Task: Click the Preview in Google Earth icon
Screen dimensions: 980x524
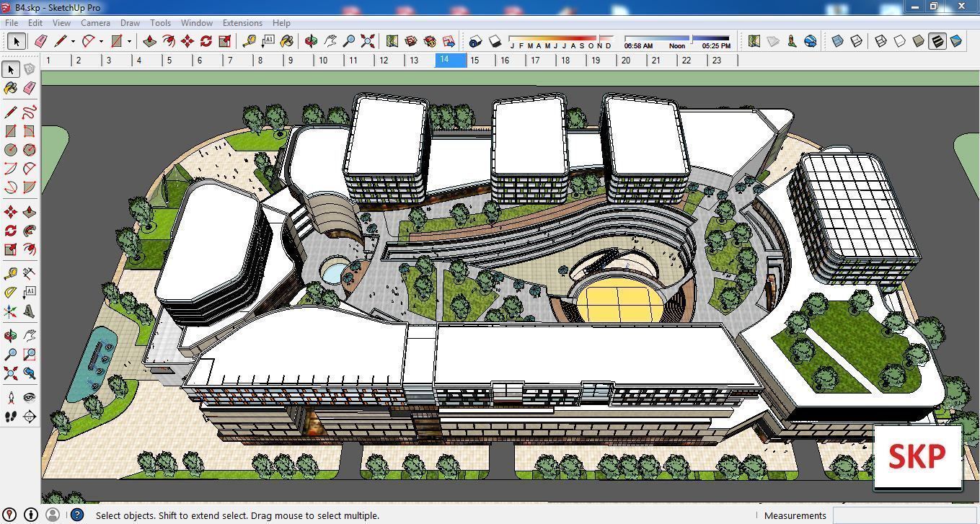Action: 811,41
